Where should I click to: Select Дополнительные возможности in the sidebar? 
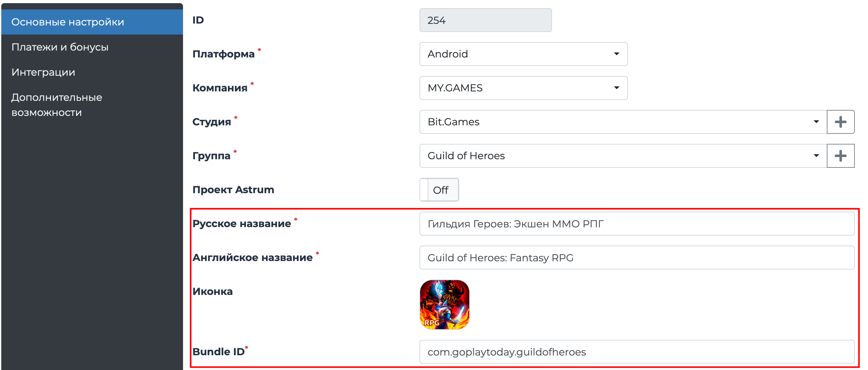coord(56,104)
